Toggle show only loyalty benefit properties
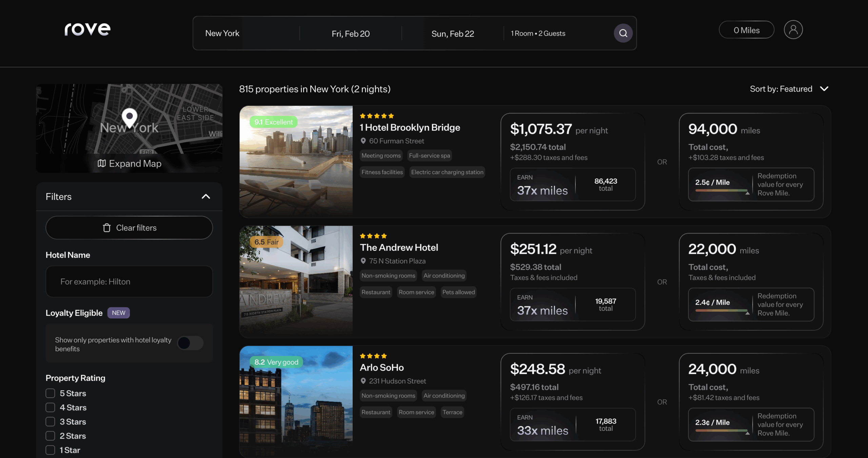 (190, 343)
